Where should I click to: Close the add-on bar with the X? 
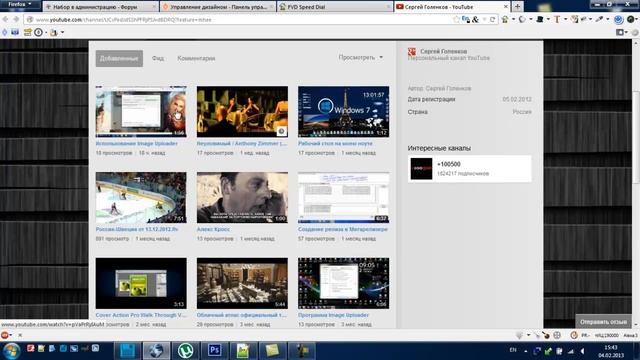[x=20, y=335]
